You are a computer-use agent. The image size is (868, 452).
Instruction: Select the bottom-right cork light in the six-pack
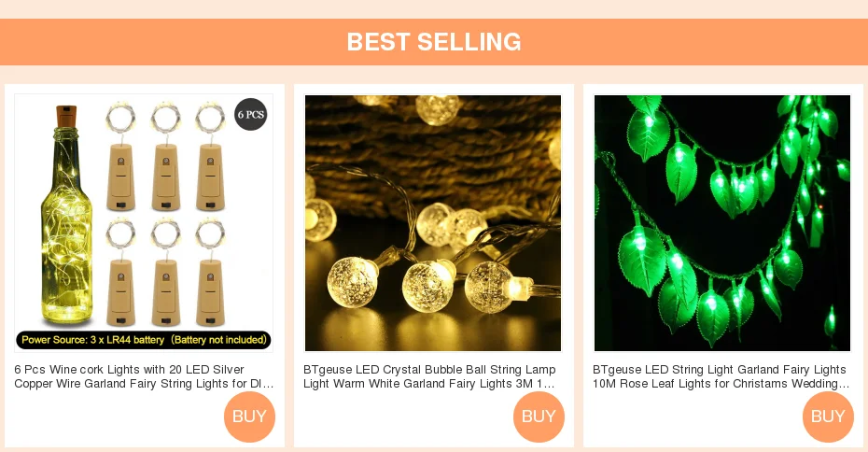point(210,273)
